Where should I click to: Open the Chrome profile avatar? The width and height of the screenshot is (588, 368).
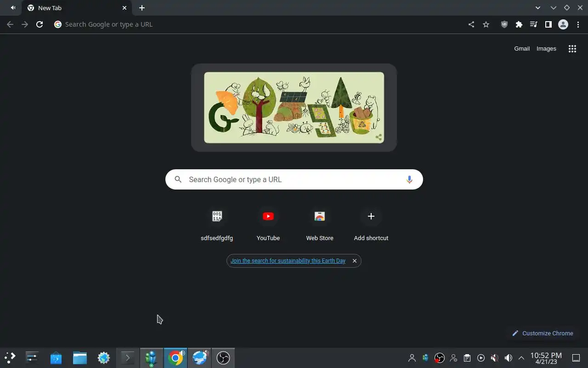click(x=563, y=24)
